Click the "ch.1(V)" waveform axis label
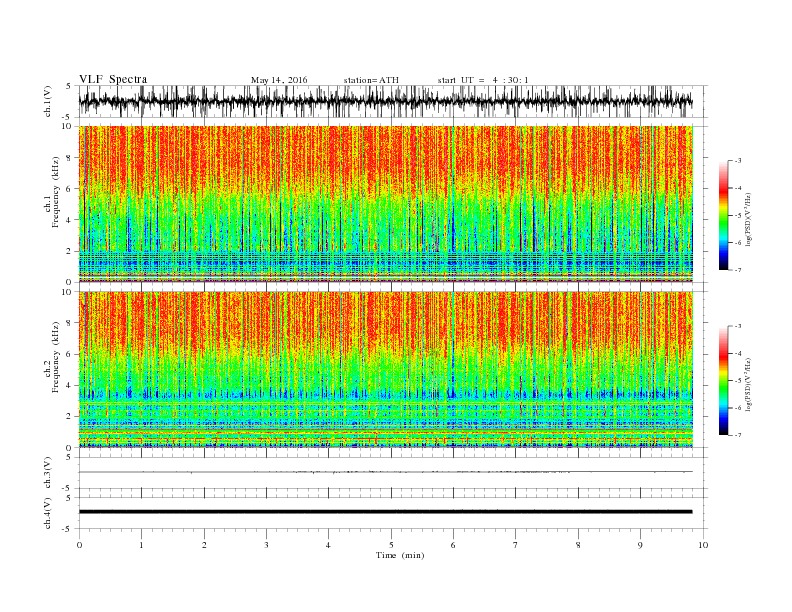Image resolution: width=792 pixels, height=612 pixels. [x=48, y=101]
